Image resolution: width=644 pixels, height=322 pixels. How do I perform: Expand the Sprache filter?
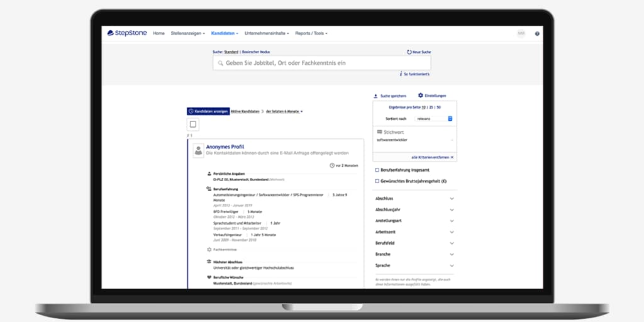coord(414,265)
